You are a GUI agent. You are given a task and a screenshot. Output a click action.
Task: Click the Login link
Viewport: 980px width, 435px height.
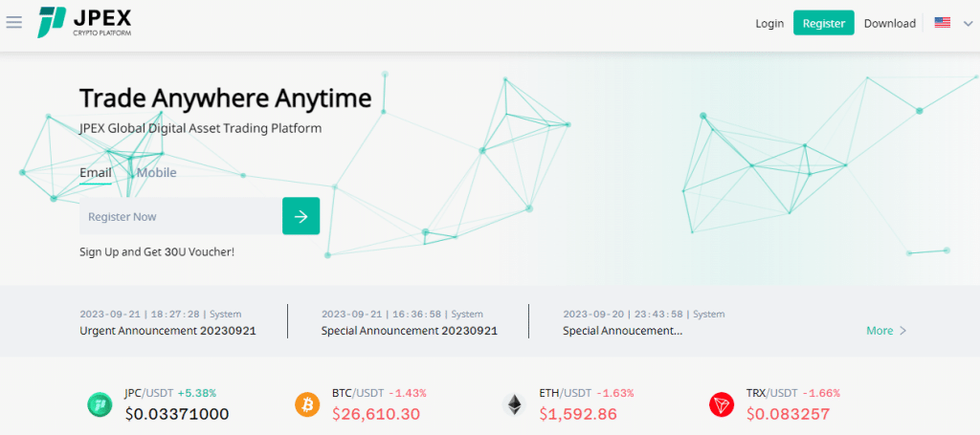(769, 23)
